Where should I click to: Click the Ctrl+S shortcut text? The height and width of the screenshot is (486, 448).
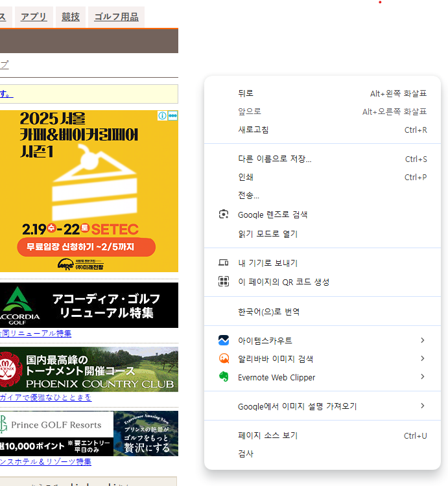coord(416,159)
